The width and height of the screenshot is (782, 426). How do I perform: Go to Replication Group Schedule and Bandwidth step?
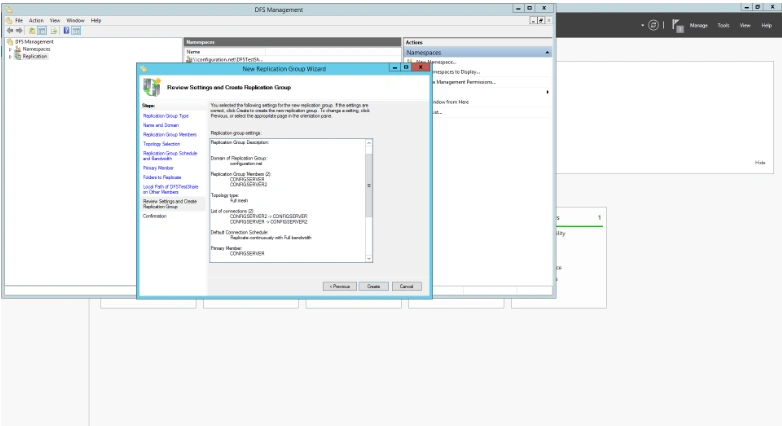(170, 156)
